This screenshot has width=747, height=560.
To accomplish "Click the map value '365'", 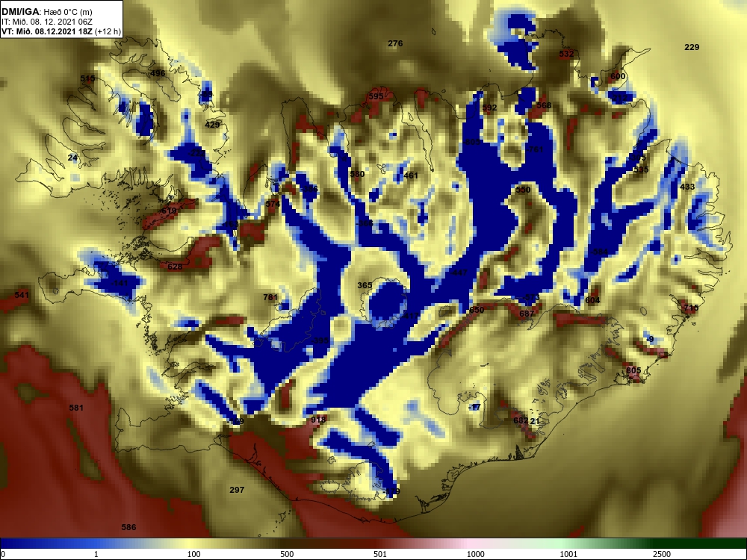I will click(x=365, y=285).
